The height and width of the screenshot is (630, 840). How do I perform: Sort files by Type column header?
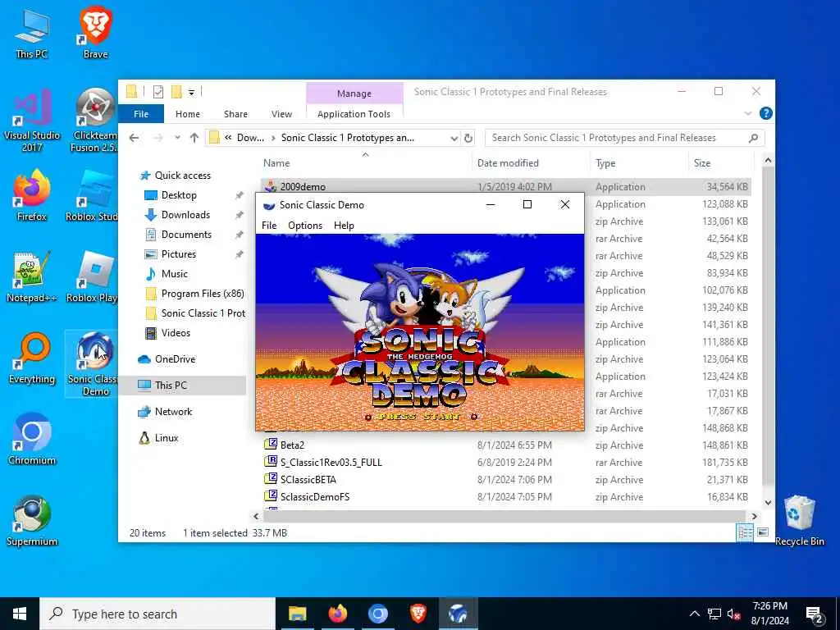(x=638, y=163)
